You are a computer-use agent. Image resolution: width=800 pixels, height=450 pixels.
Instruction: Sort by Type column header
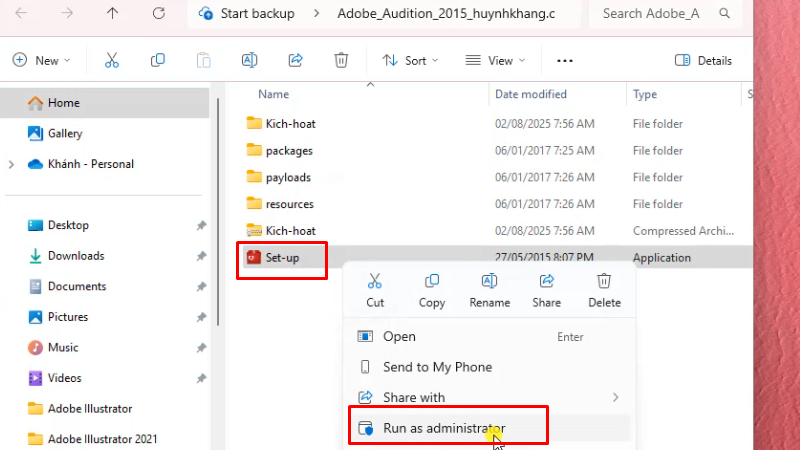click(645, 94)
